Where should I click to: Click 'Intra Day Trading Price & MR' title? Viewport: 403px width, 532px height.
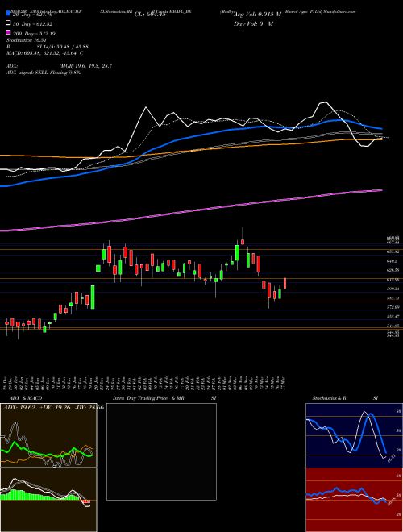148,398
